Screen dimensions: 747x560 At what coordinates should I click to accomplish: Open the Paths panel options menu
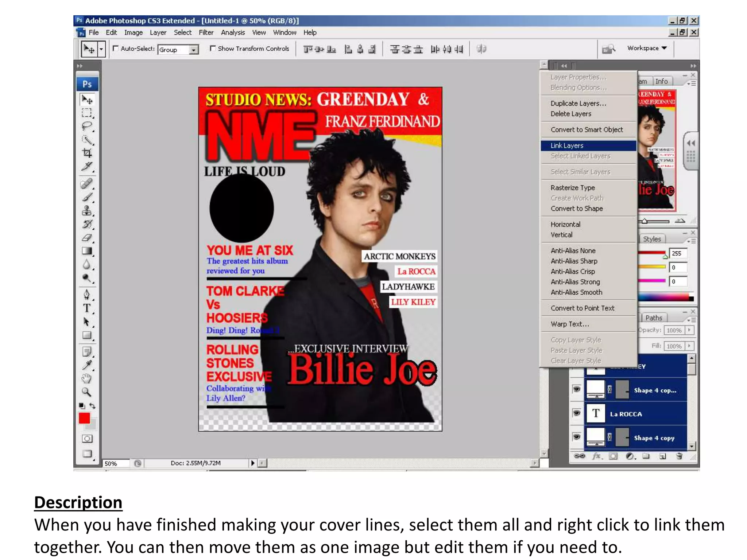(x=691, y=320)
